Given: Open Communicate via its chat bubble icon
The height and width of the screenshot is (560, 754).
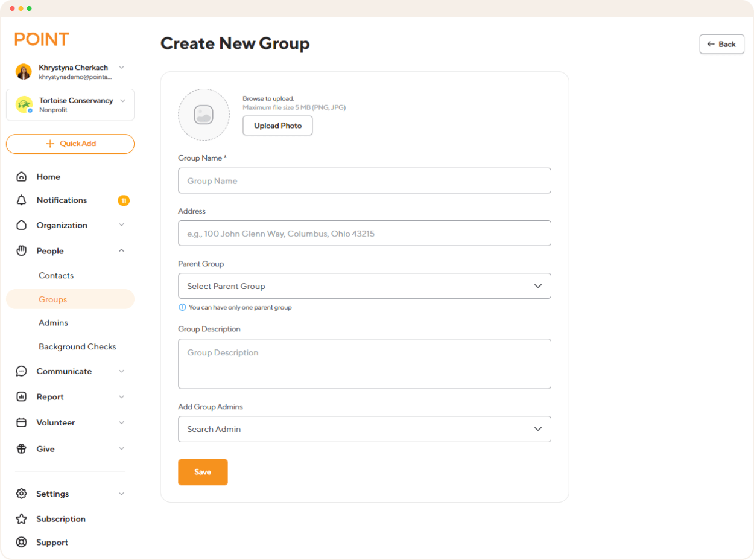Looking at the screenshot, I should [21, 371].
